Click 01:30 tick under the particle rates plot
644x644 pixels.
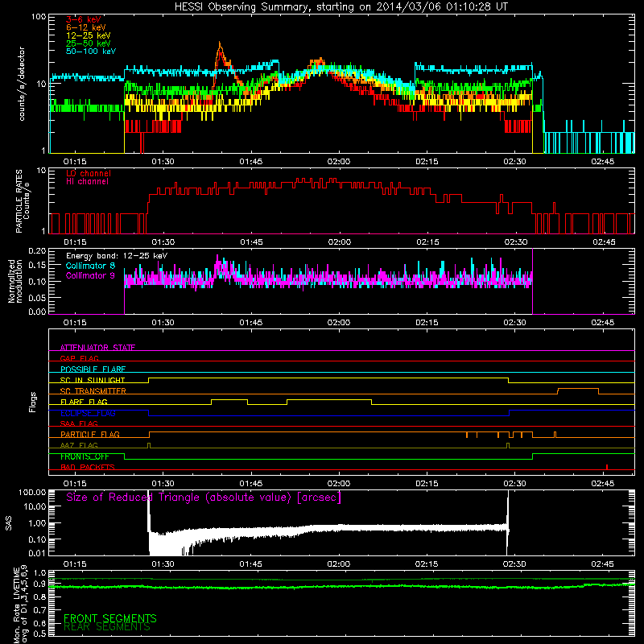(163, 242)
